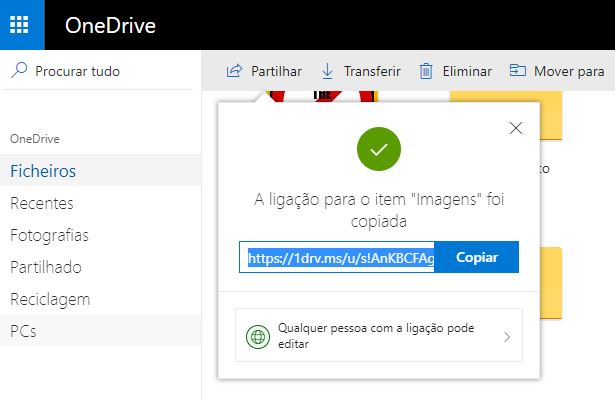The width and height of the screenshot is (615, 399).
Task: Focus the Procurar tudo search field
Action: coord(98,71)
